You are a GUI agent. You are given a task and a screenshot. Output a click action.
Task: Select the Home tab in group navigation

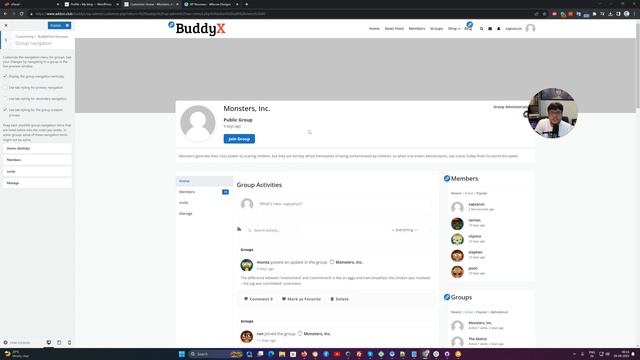204,181
